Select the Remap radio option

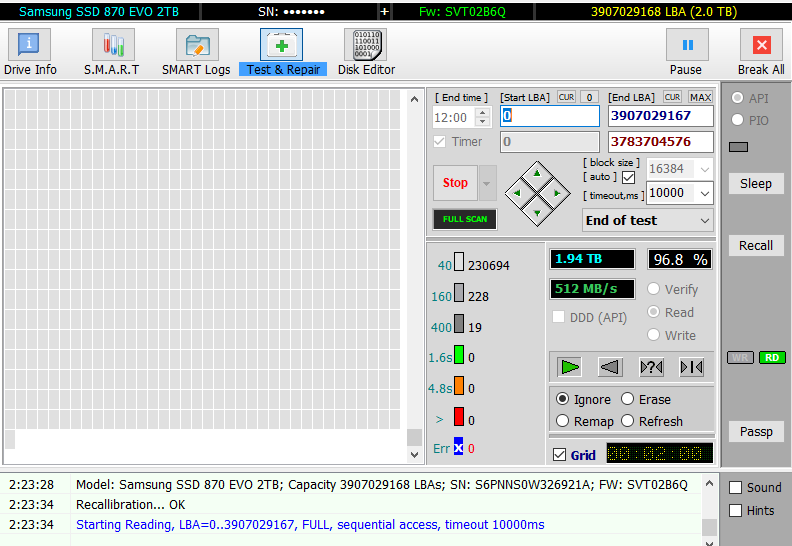562,421
